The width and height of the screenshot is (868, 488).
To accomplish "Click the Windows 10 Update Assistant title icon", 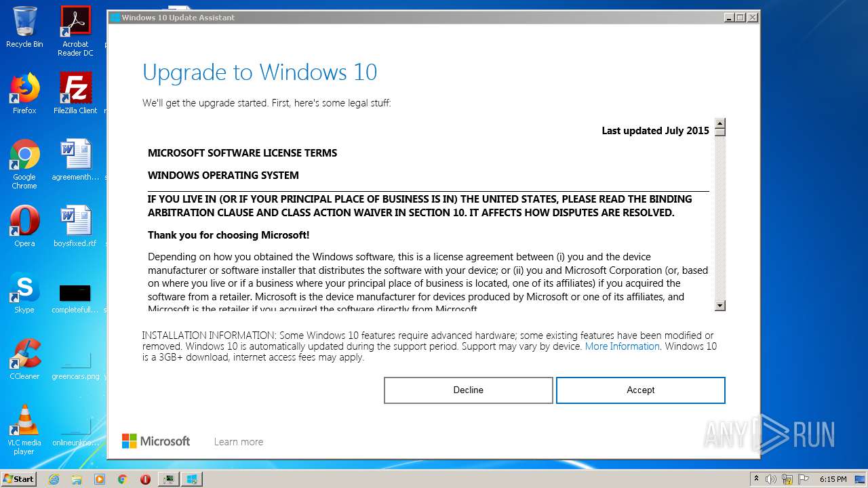I will click(115, 18).
